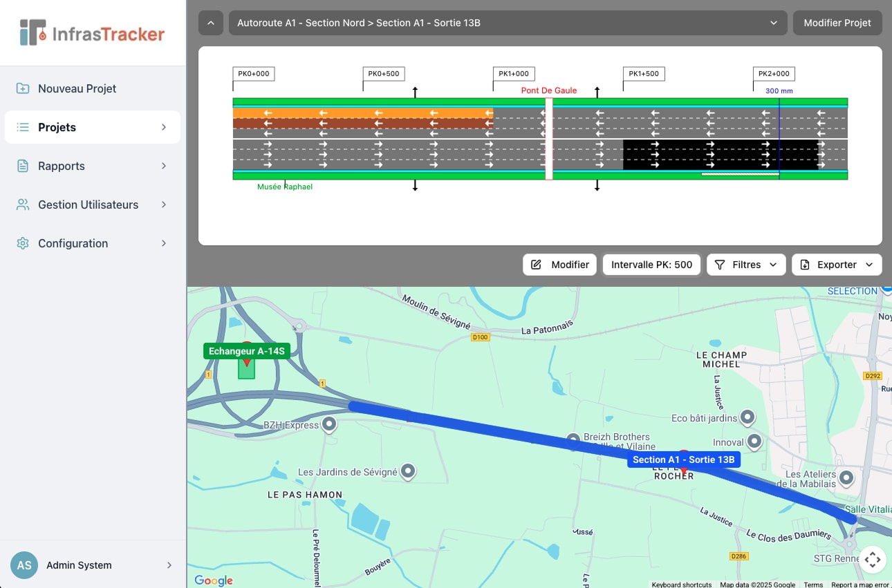Open Configuration with the gear icon

pyautogui.click(x=21, y=243)
